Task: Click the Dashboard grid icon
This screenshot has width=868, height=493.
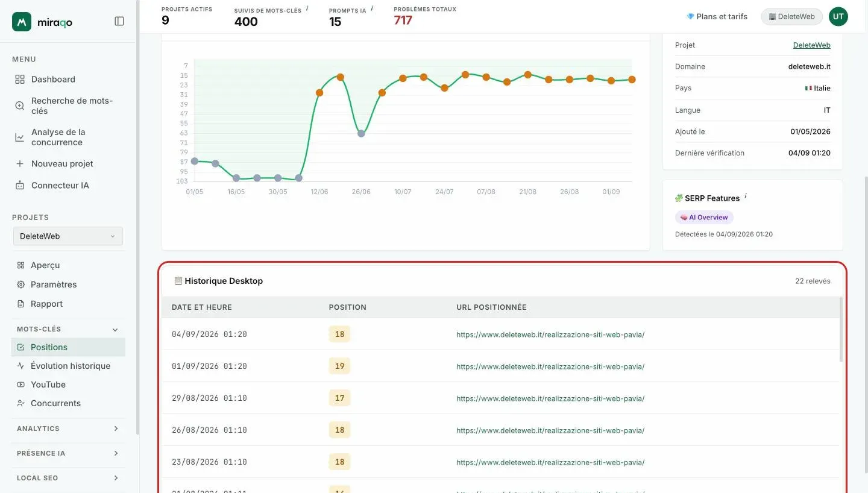Action: pyautogui.click(x=20, y=80)
